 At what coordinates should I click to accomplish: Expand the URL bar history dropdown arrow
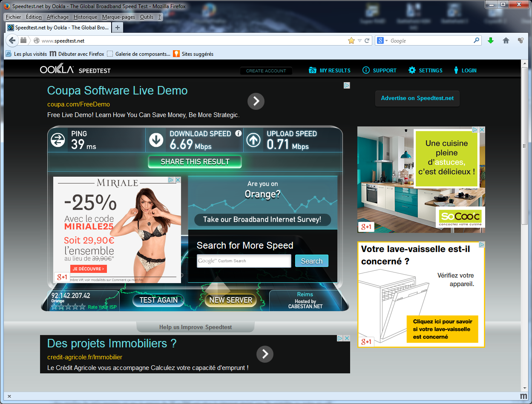pos(360,40)
